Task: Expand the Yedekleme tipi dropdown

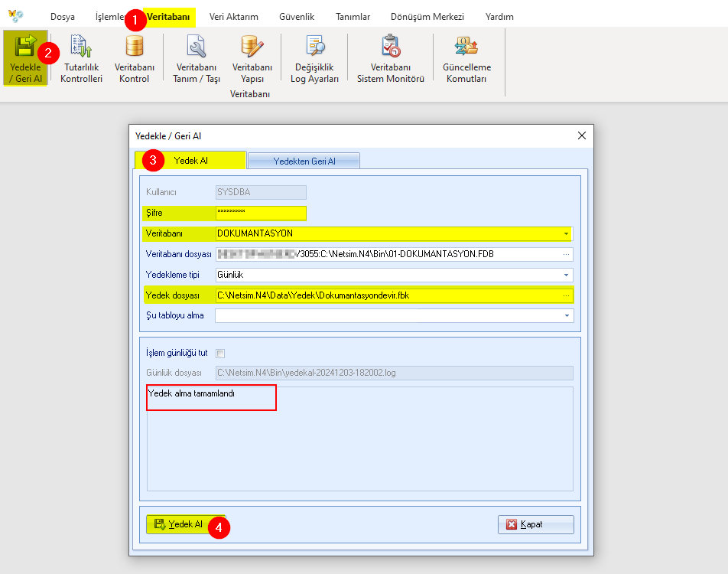Action: pos(566,276)
